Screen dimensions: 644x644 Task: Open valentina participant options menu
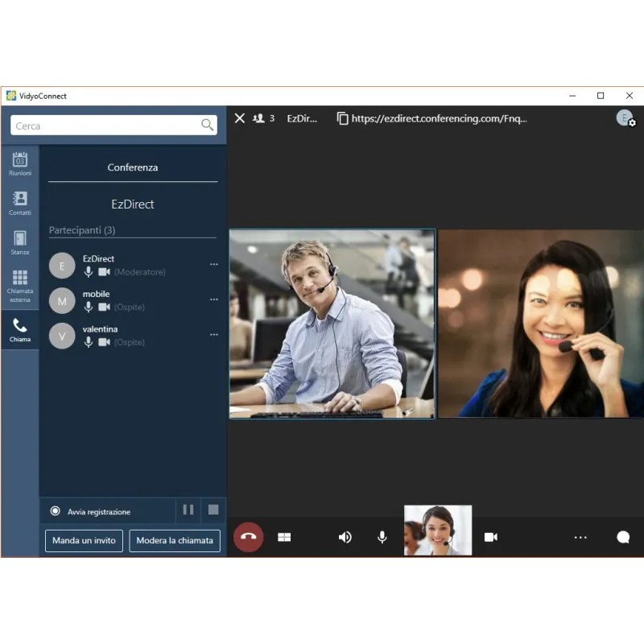(x=214, y=335)
